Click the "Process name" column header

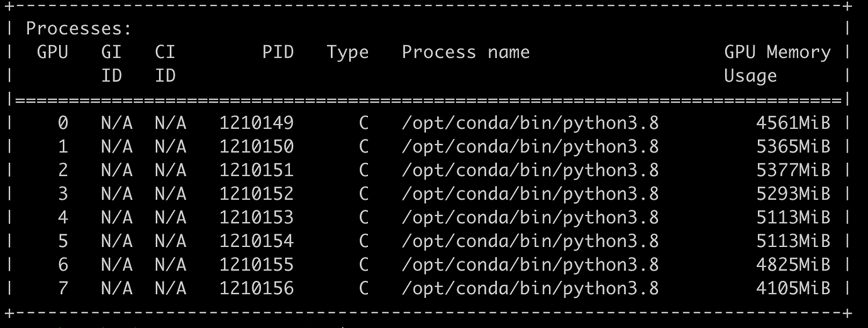point(465,52)
